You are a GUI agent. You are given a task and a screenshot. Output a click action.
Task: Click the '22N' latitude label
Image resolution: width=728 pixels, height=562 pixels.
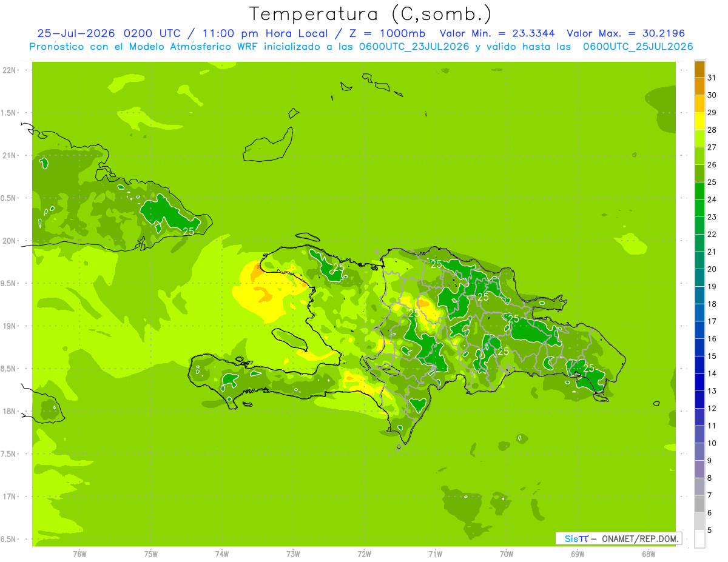[8, 70]
